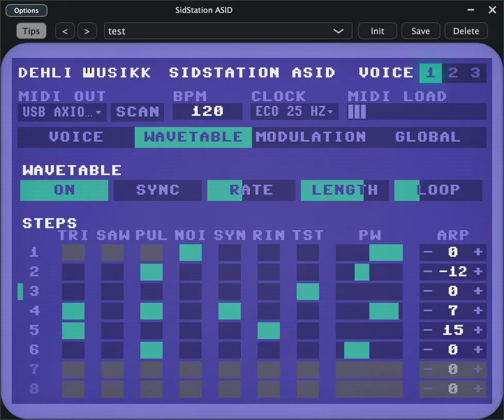Toggle wavetable ON button

point(64,190)
